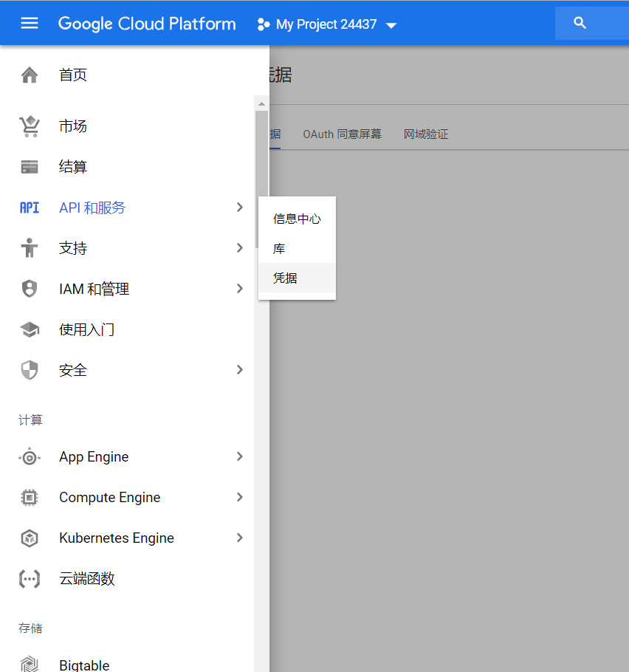
Task: Select 凭据 in the API submenu
Action: tap(285, 278)
